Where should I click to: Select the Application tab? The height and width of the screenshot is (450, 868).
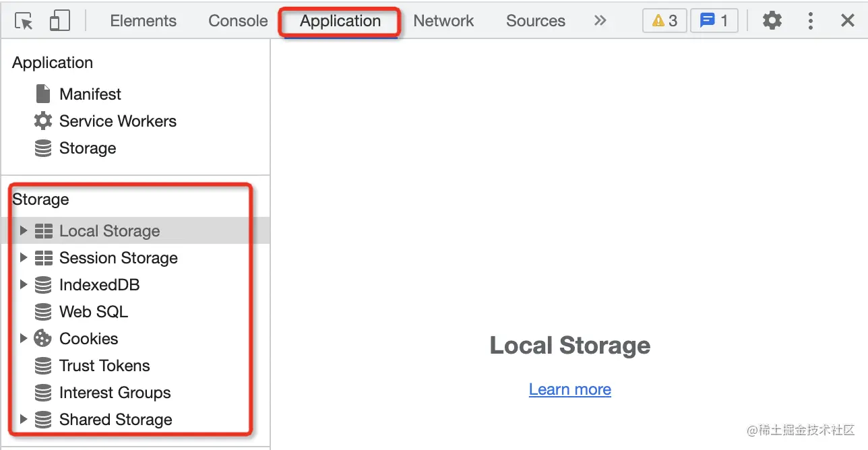[340, 22]
